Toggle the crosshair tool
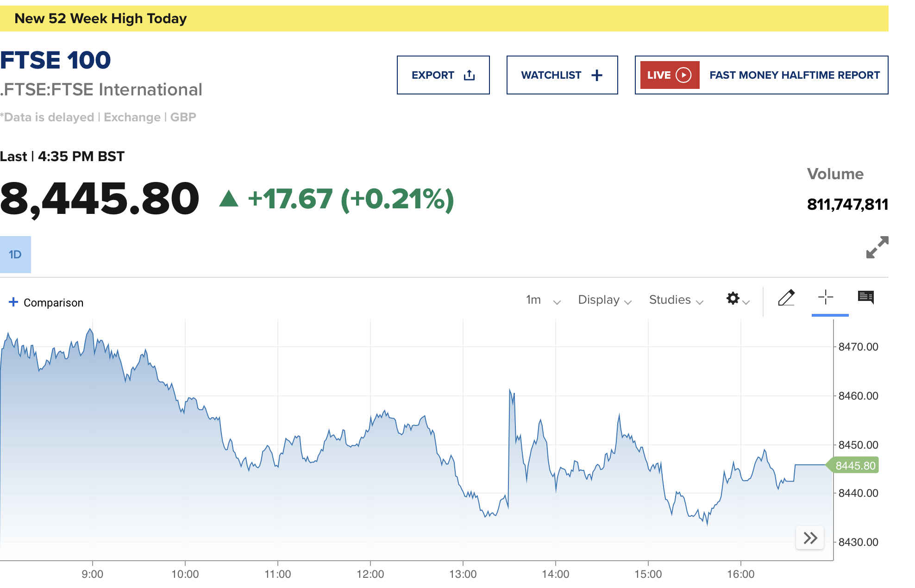 click(x=826, y=297)
